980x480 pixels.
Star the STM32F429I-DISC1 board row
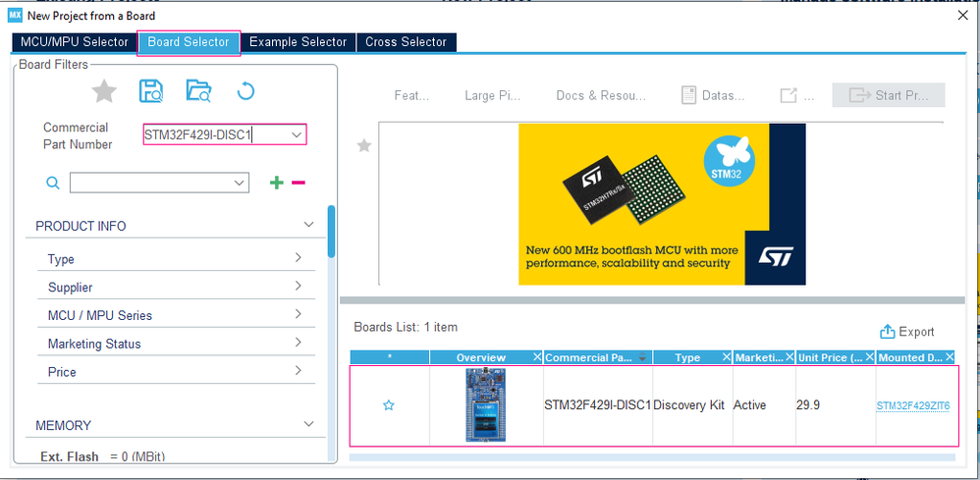click(389, 405)
